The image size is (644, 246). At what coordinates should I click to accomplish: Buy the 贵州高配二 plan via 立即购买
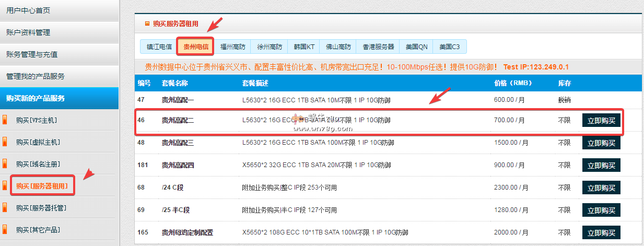point(601,121)
